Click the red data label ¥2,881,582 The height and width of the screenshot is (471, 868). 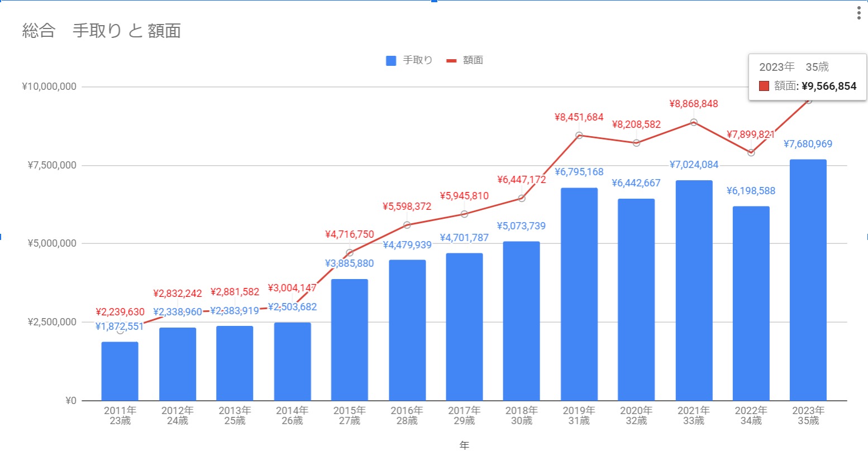coord(235,292)
